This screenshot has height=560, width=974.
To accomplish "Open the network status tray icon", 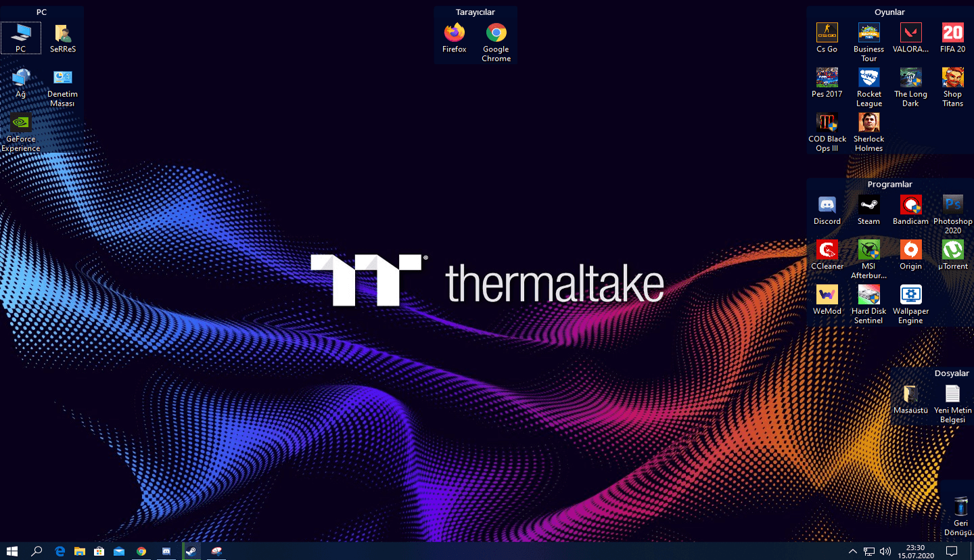I will [x=869, y=551].
